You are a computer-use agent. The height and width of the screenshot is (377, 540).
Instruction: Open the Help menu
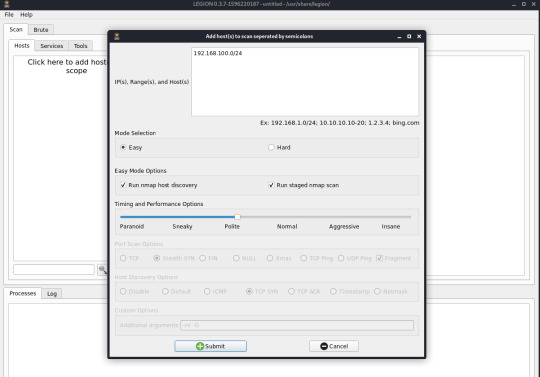[x=26, y=14]
